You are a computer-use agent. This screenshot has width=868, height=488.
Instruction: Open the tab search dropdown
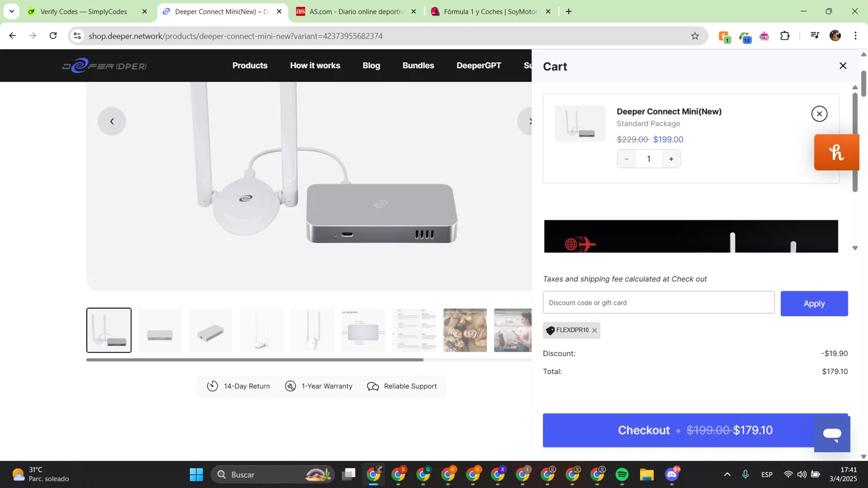point(12,12)
